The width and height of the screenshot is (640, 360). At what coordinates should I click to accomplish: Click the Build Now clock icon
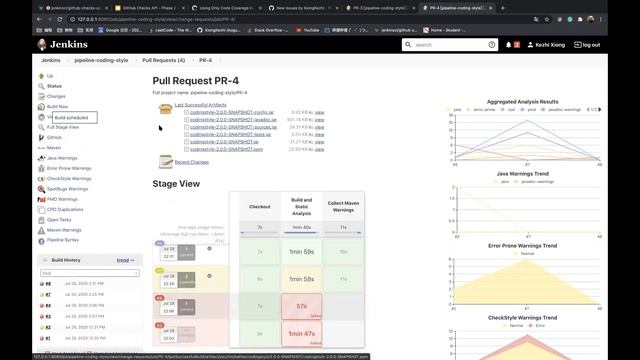click(x=41, y=107)
